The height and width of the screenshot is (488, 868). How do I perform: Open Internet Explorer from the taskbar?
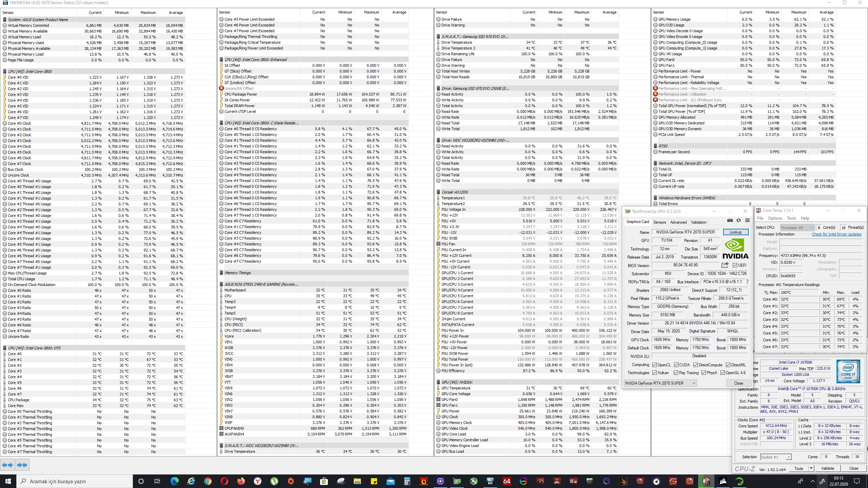click(191, 481)
